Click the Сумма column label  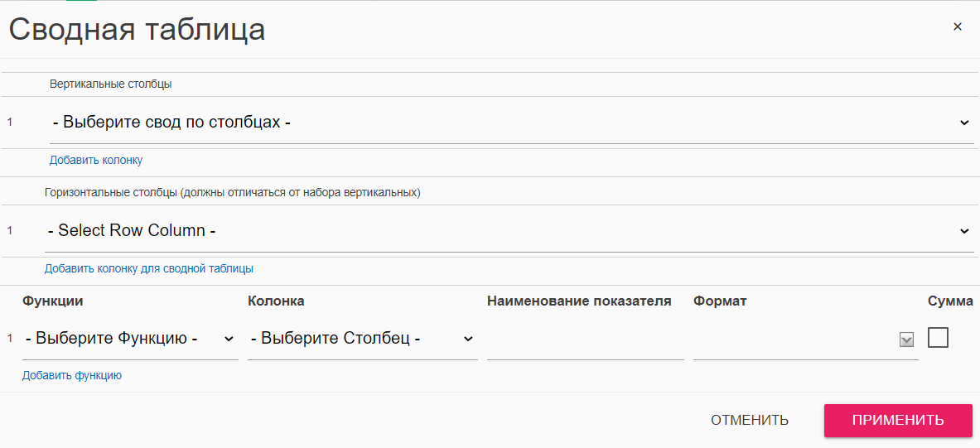[x=950, y=301]
